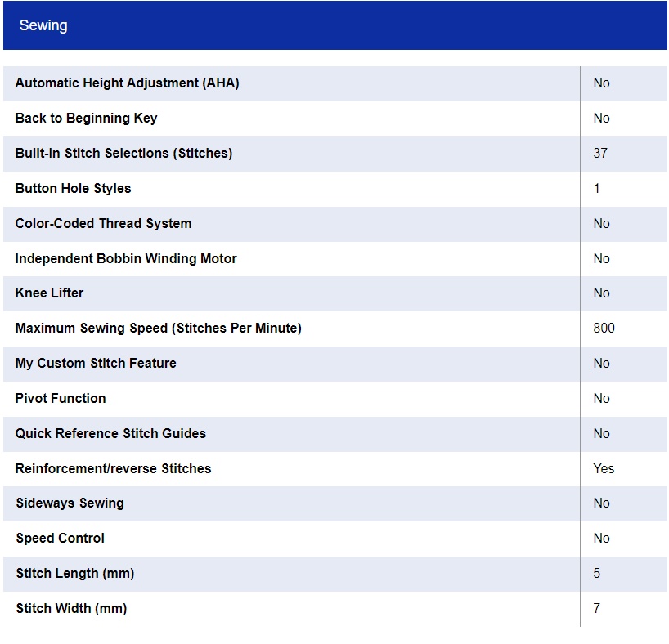
Task: Select the 800 stitches per minute value
Action: [604, 329]
